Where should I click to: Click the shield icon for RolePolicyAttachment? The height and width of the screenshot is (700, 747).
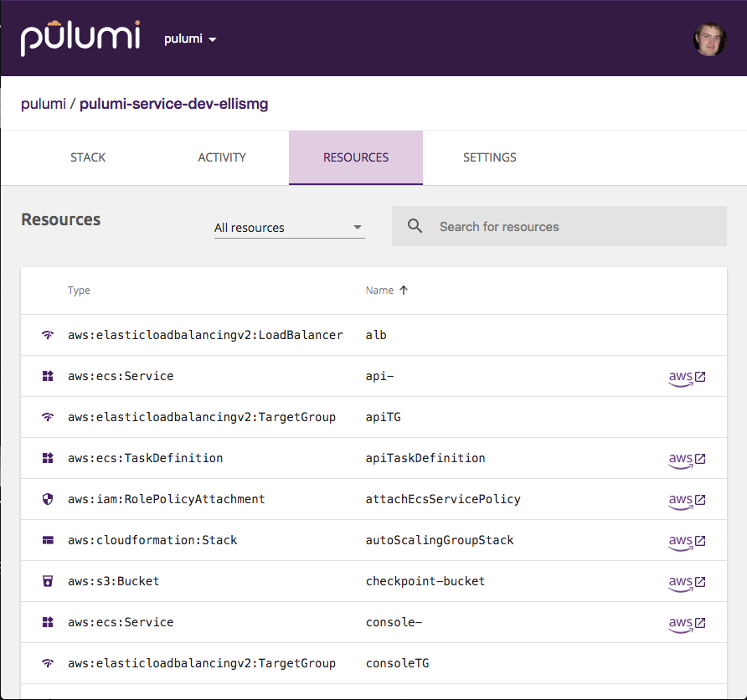pyautogui.click(x=48, y=499)
